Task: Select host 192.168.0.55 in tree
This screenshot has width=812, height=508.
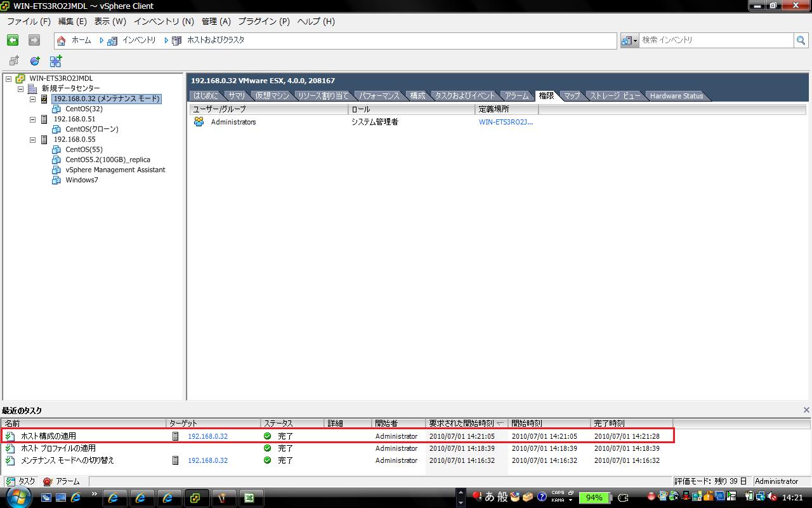Action: click(x=74, y=139)
